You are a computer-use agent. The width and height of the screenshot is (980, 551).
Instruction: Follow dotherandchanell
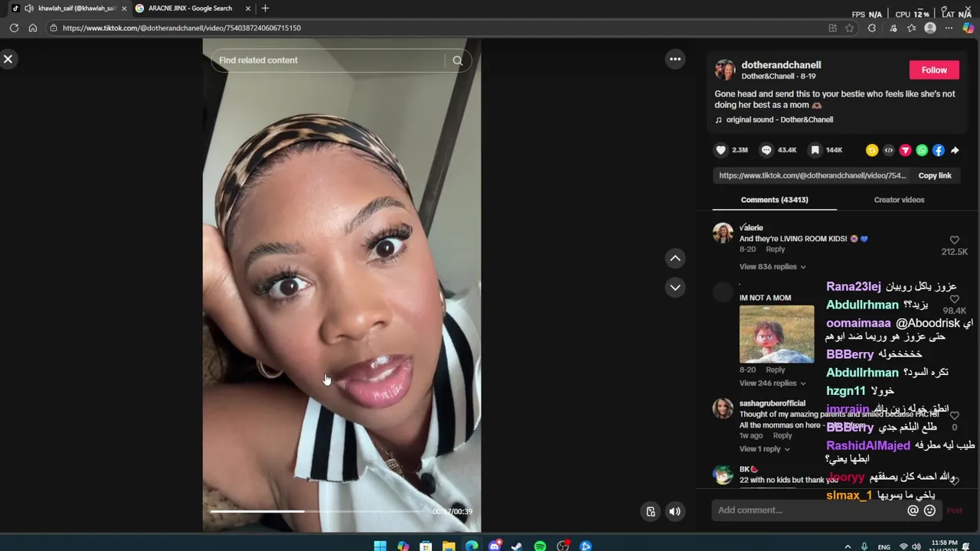(934, 70)
